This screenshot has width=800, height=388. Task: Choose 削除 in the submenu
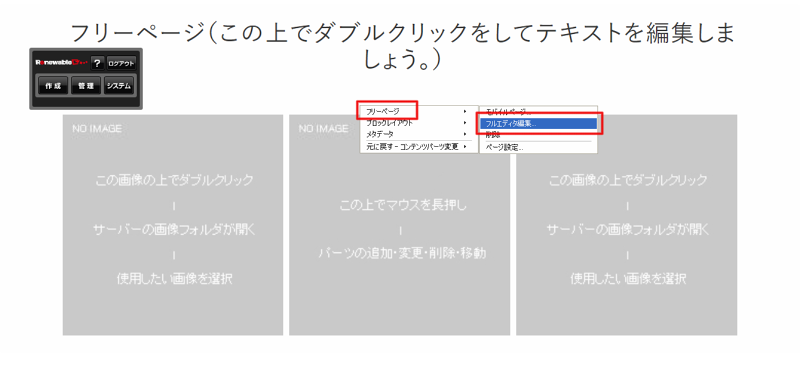point(538,135)
